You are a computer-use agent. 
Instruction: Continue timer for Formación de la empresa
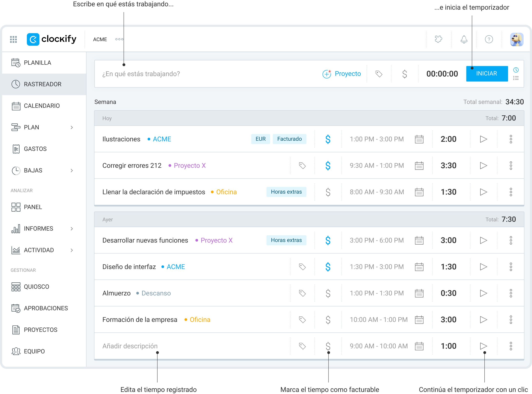click(483, 320)
